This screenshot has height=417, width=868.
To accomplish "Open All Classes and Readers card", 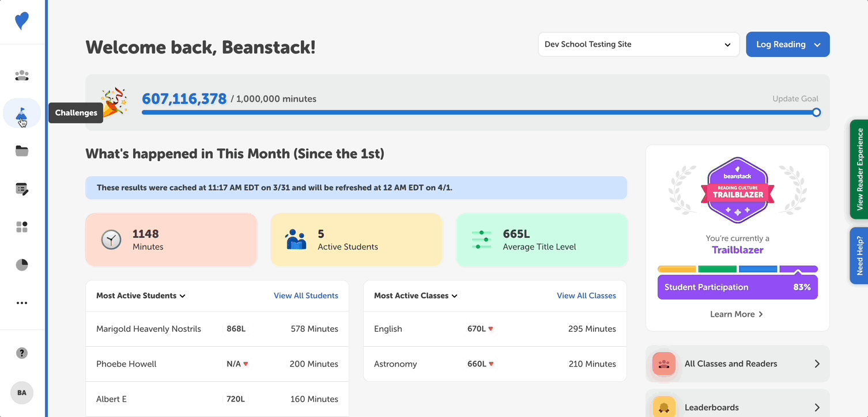I will [737, 364].
